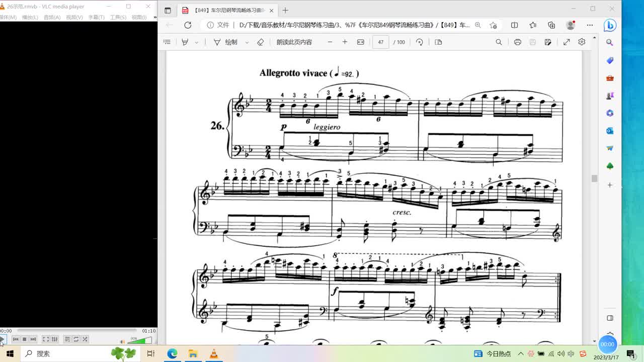Open VLC extended settings equalizer
The image size is (644, 362).
pyautogui.click(x=54, y=339)
